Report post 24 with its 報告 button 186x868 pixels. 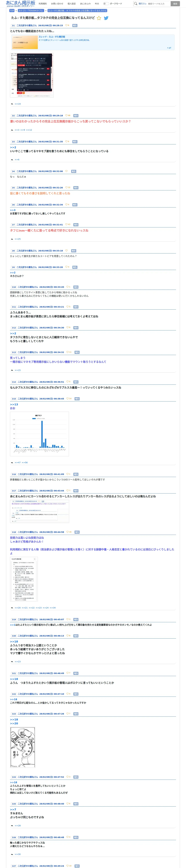[76, 777]
